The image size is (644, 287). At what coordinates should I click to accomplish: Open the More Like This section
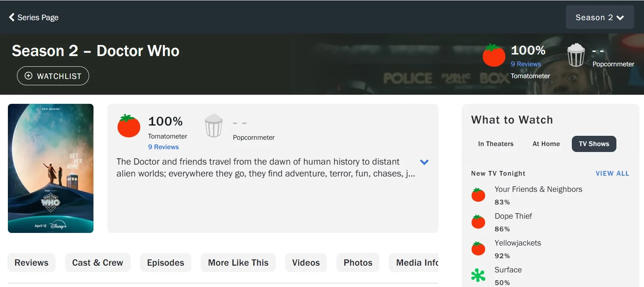tap(238, 263)
